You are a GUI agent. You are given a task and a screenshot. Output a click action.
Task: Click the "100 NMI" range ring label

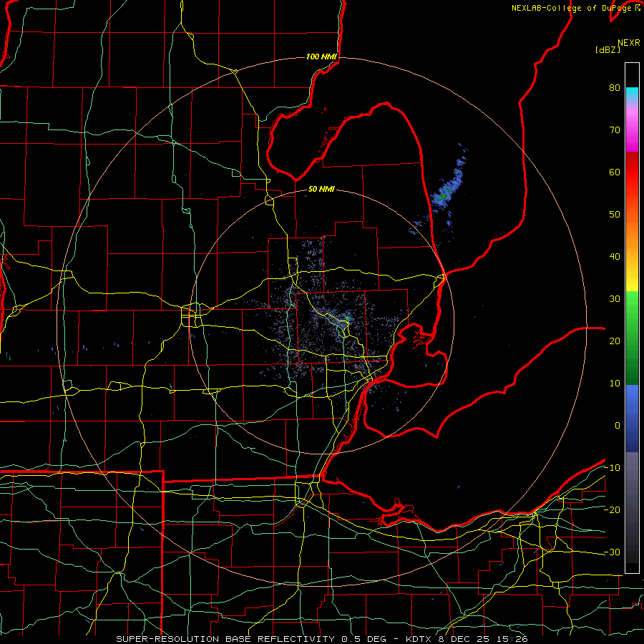[321, 57]
